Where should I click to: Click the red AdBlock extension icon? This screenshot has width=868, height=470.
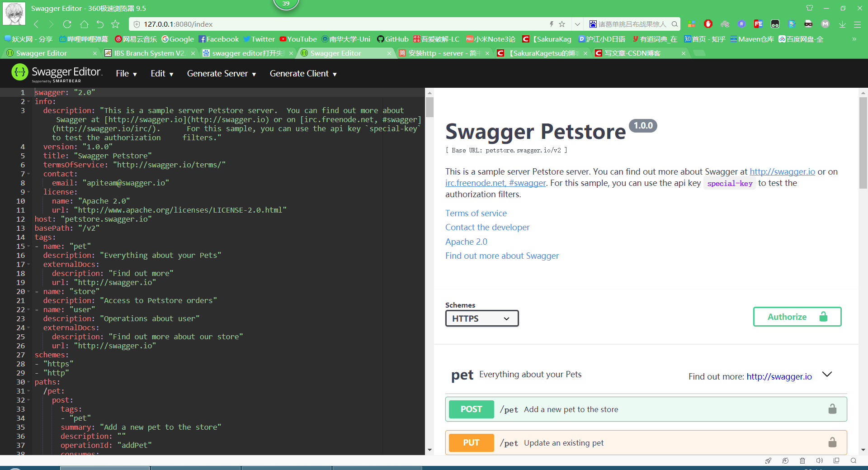[x=708, y=24]
